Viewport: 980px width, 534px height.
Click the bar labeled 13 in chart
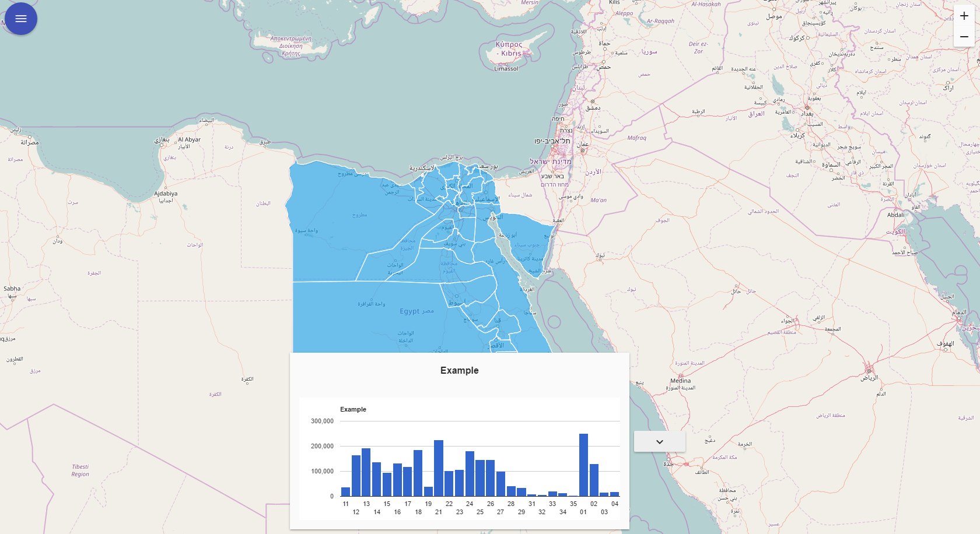366,472
